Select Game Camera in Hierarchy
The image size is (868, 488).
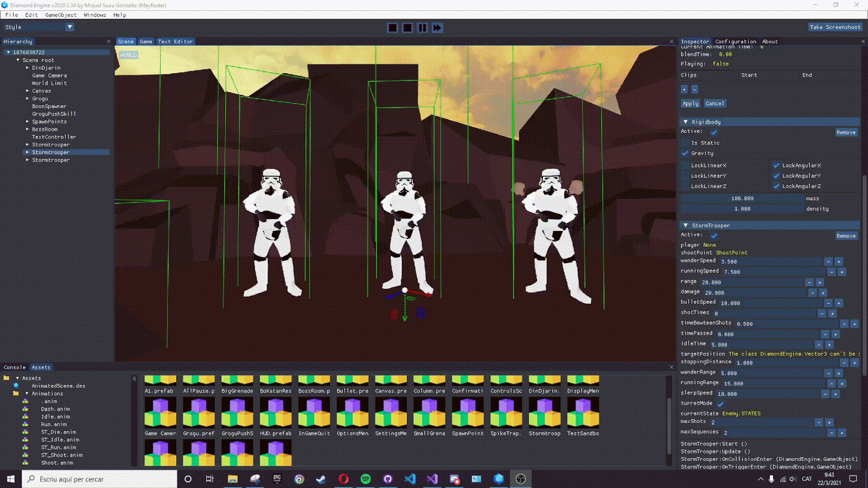49,75
